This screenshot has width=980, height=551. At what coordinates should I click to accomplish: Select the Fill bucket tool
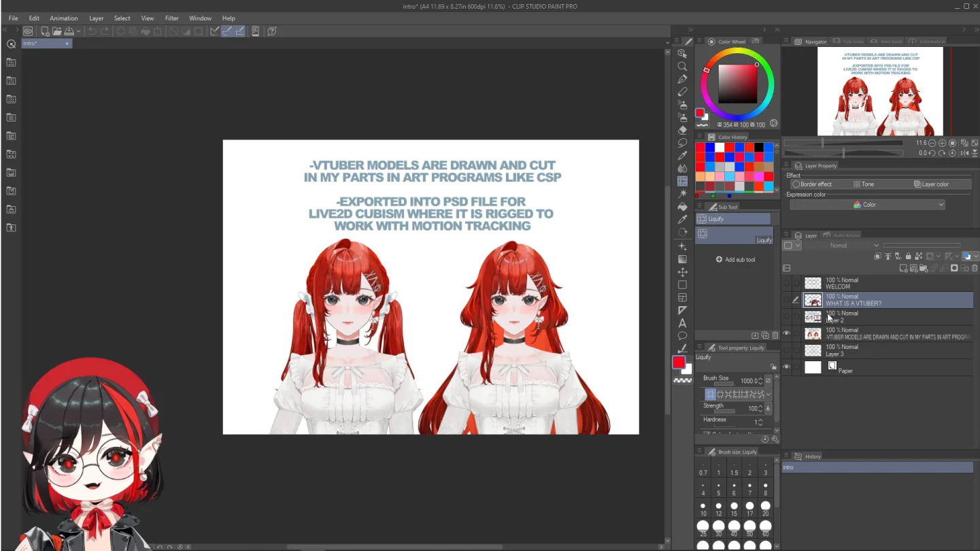point(682,207)
